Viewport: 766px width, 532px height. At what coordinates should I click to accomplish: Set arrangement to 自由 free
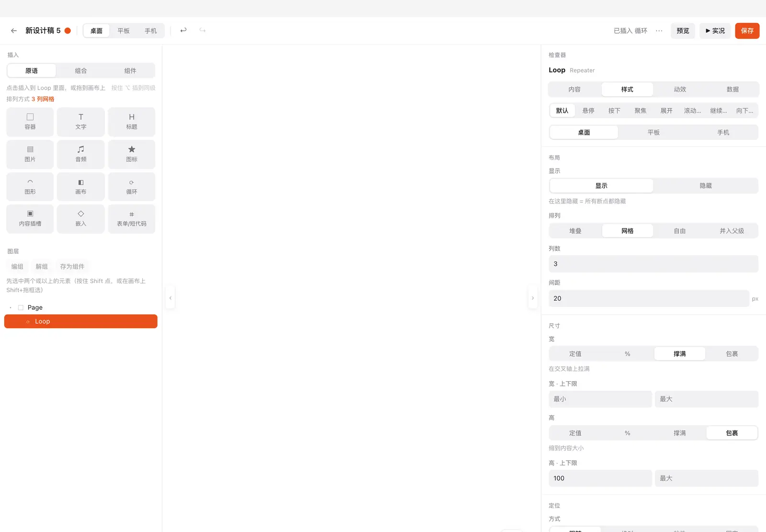pos(680,231)
